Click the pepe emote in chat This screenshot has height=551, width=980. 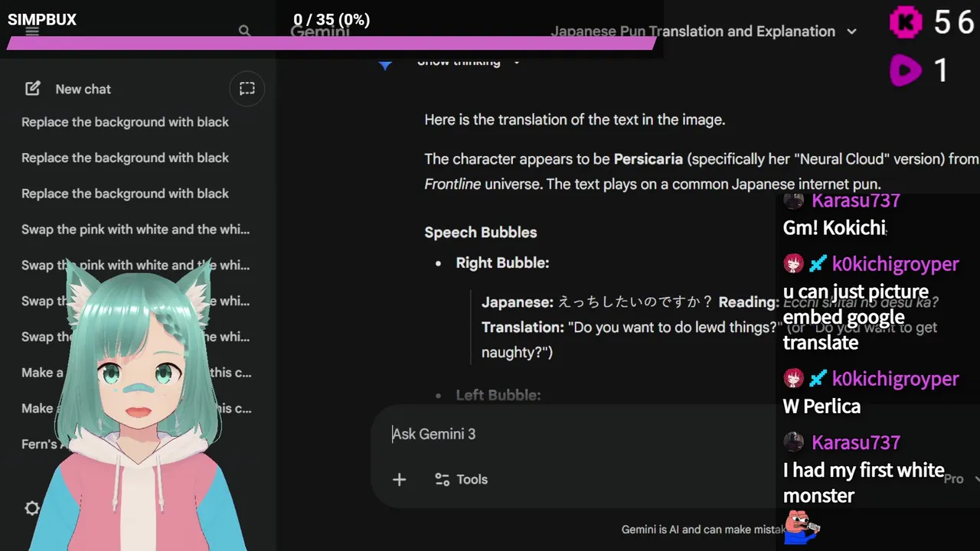pos(802,527)
